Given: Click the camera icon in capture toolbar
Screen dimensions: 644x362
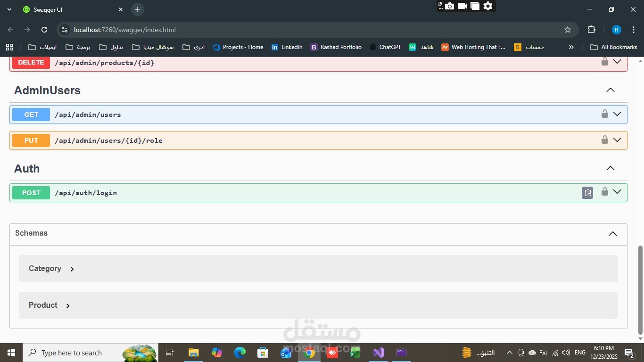Looking at the screenshot, I should [450, 6].
